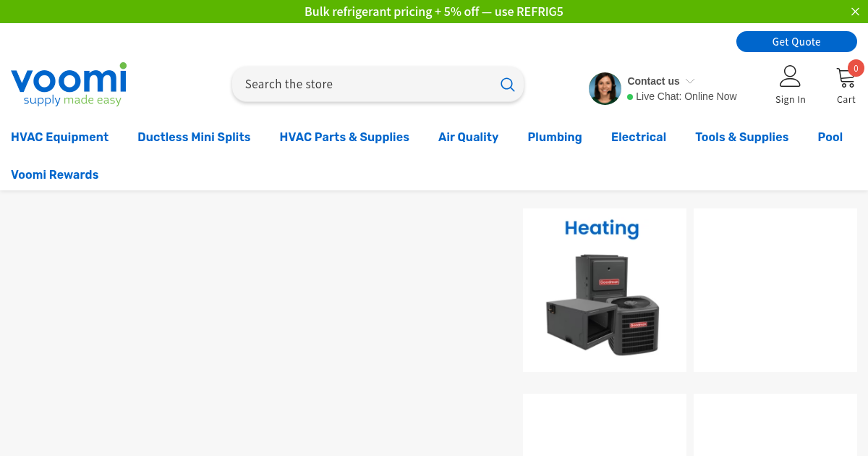Click the cart item count badge
868x456 pixels.
point(856,68)
